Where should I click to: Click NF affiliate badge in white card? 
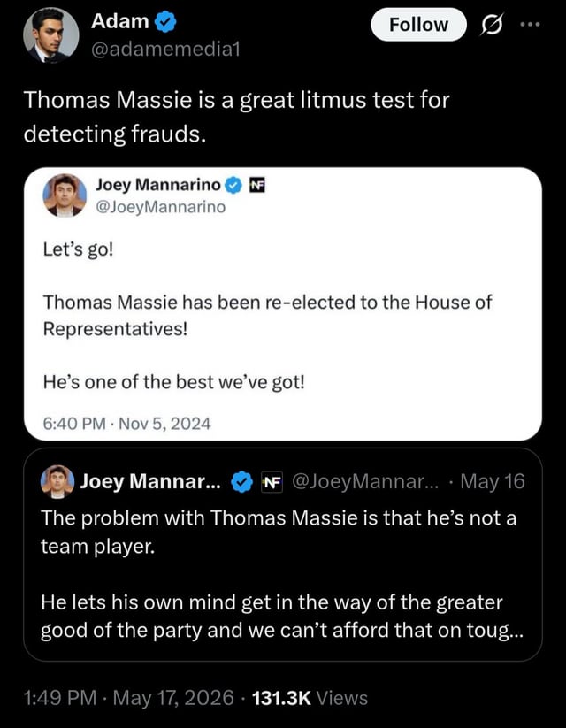point(256,185)
